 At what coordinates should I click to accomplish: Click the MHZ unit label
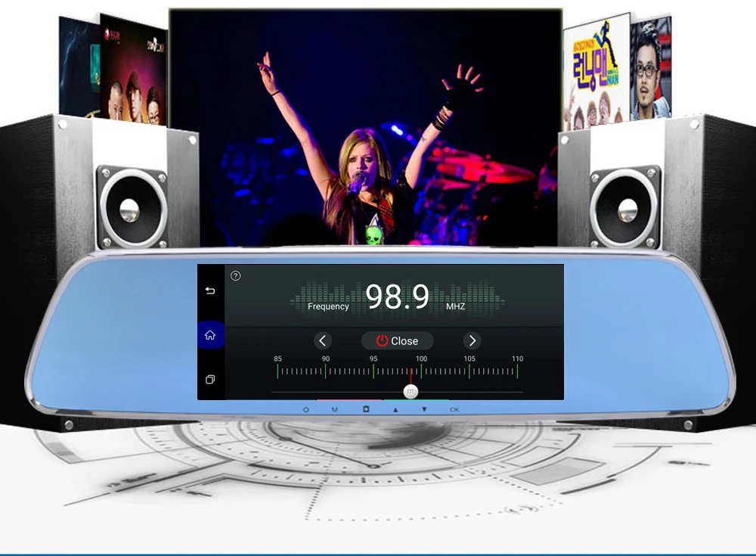456,306
